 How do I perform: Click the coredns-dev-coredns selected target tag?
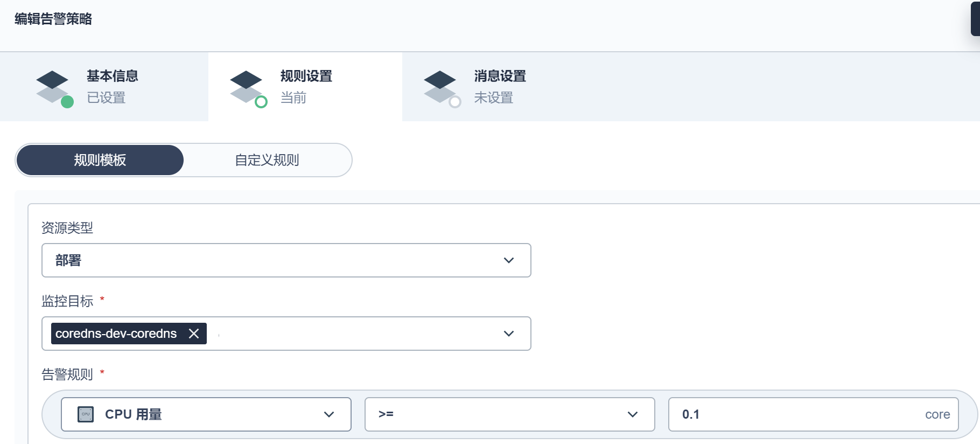[116, 334]
